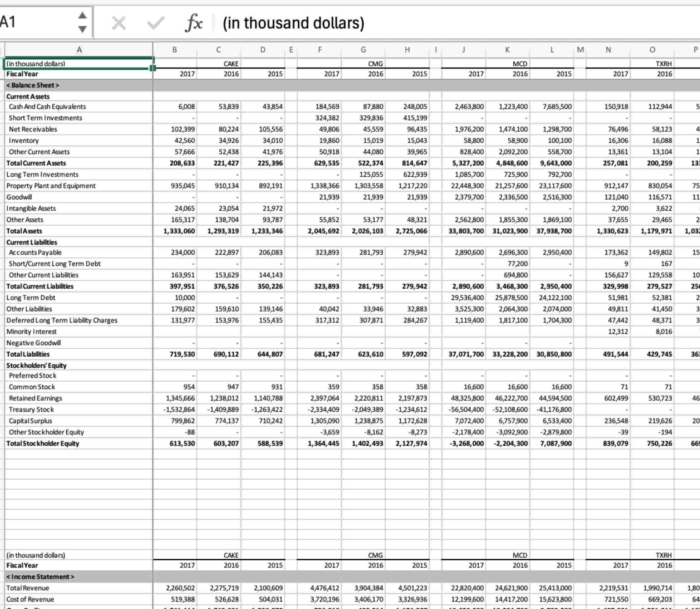
Task: Select column J header
Action: click(464, 50)
